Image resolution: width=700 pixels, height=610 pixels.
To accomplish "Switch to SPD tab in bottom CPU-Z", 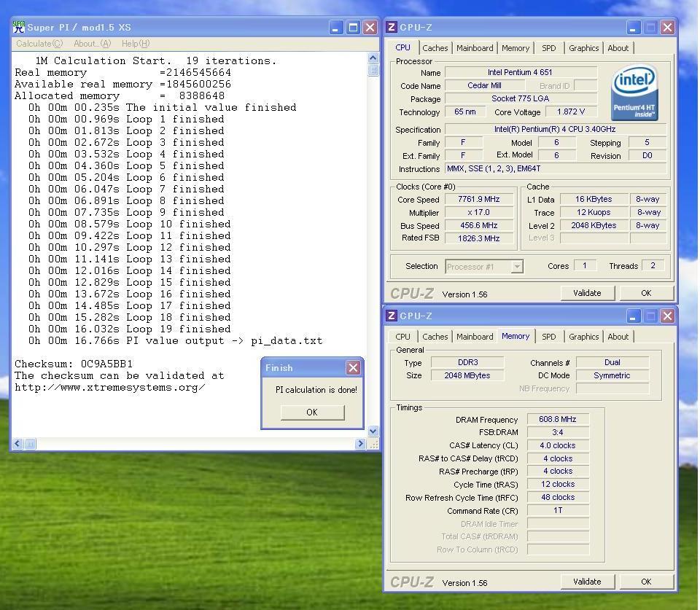I will 548,337.
